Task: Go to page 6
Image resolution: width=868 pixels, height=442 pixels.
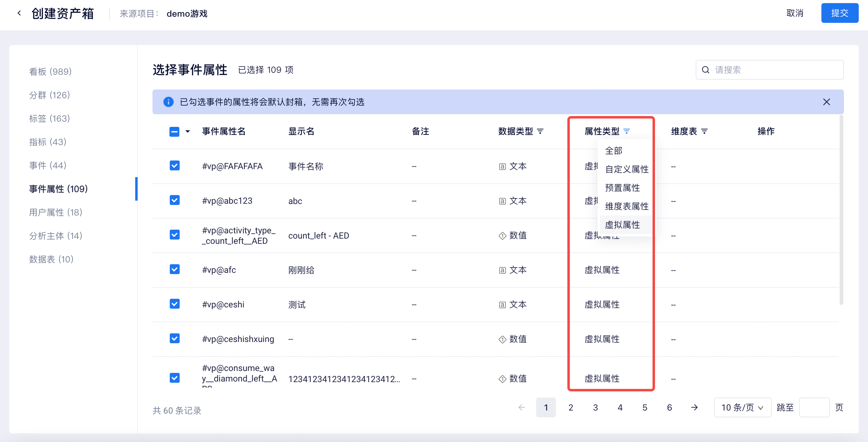Action: point(670,407)
